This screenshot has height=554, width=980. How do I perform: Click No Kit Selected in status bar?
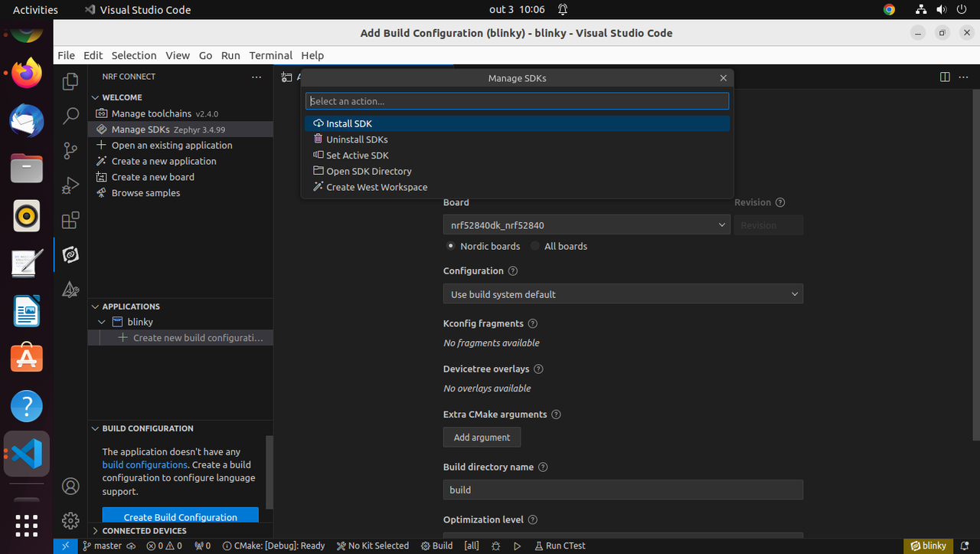click(373, 546)
